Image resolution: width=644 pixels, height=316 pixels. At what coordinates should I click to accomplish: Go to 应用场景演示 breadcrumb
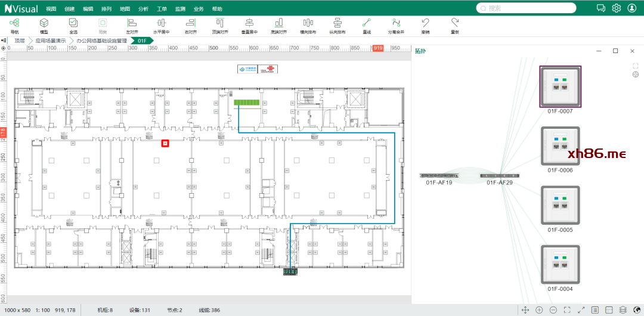click(51, 41)
